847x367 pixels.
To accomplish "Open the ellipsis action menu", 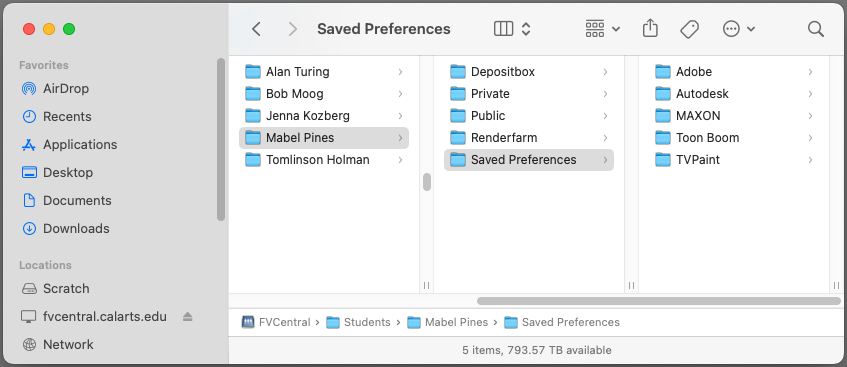I will pos(738,29).
